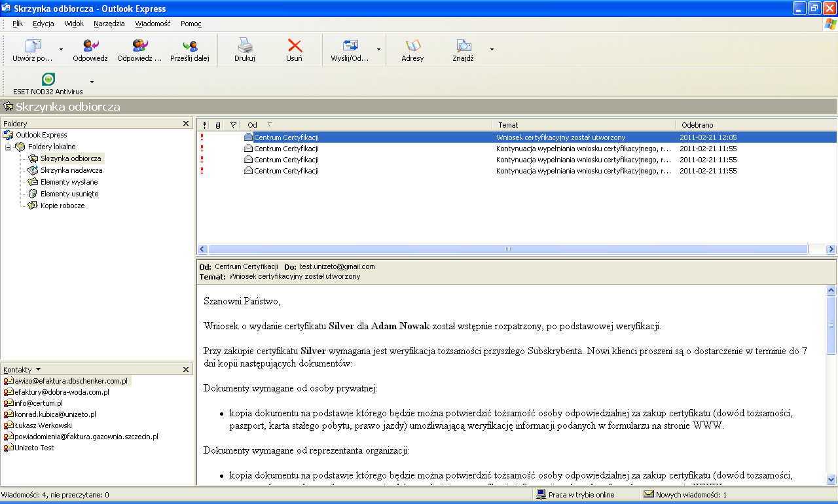Open the Skrzynka odbiorcza folder
838x504 pixels.
pos(71,158)
